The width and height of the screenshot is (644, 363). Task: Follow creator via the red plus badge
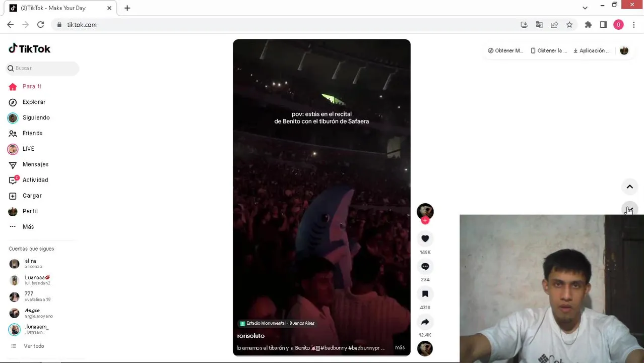pyautogui.click(x=425, y=220)
